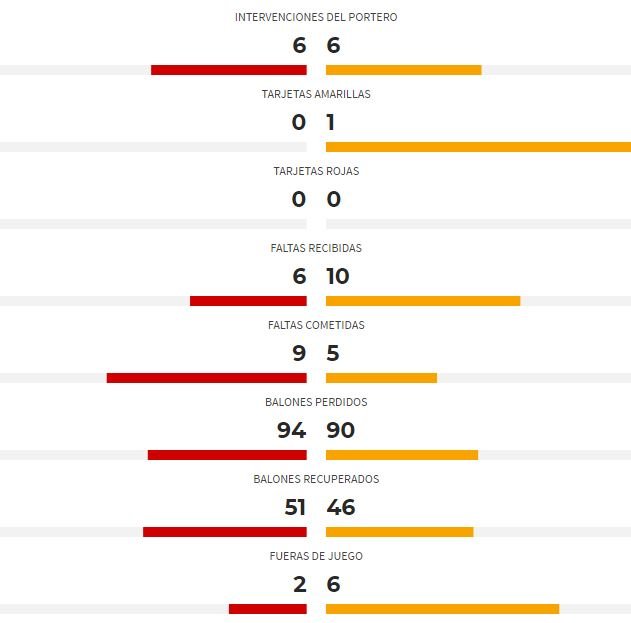Select the orange balones perdidos bar
This screenshot has height=623, width=631.
402,455
